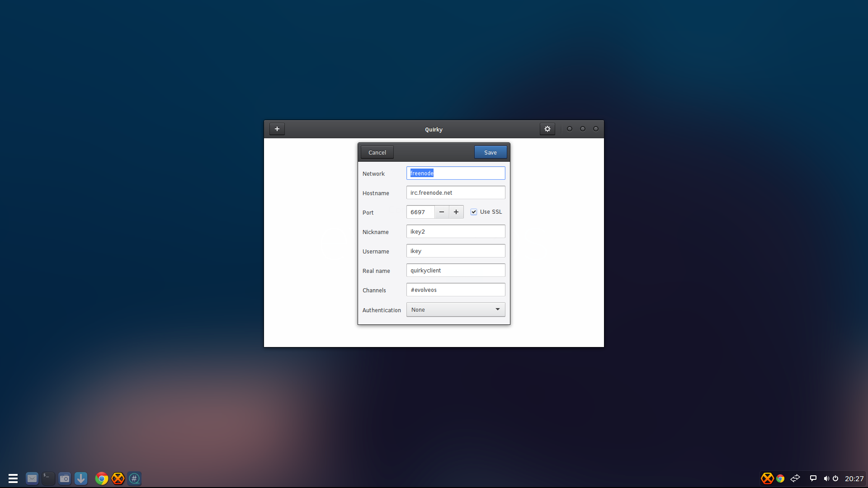Click the Port value field 6697
Screen dimensions: 868x488
pos(420,212)
